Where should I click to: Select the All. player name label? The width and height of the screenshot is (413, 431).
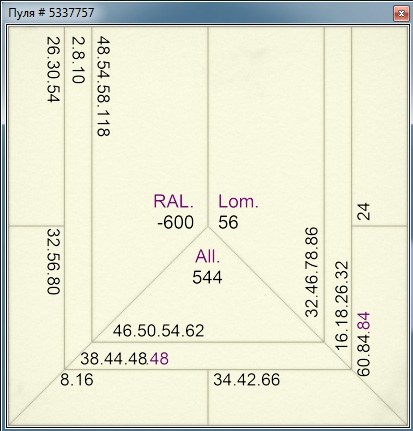208,257
